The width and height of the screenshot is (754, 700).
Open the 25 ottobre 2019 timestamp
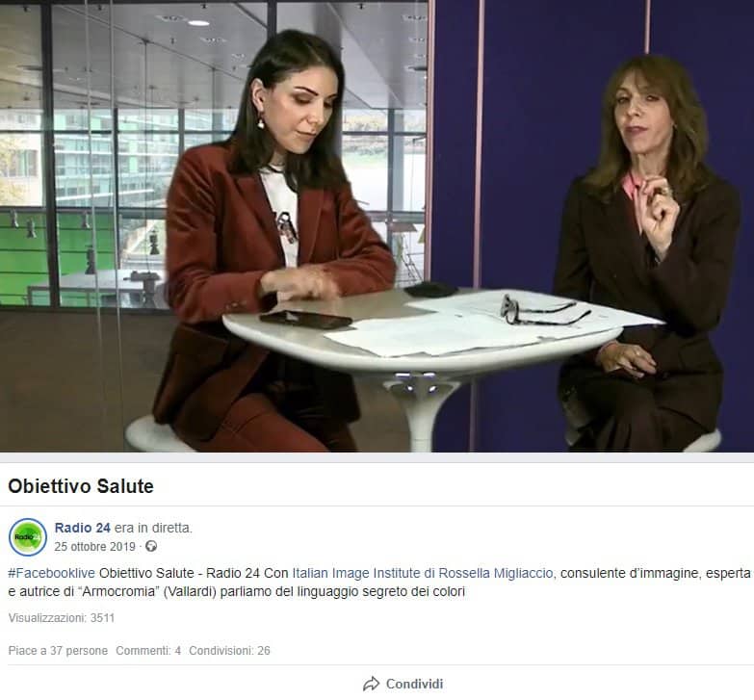94,547
